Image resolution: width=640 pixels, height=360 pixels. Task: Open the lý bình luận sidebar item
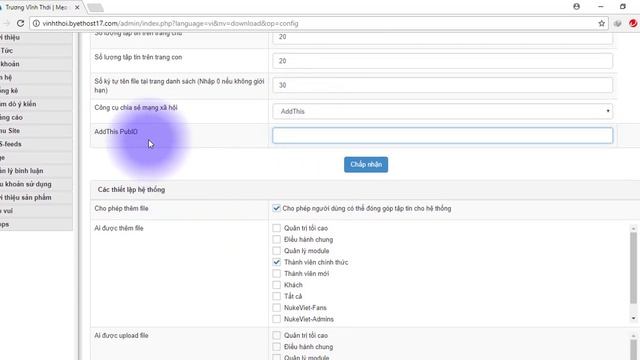36,171
